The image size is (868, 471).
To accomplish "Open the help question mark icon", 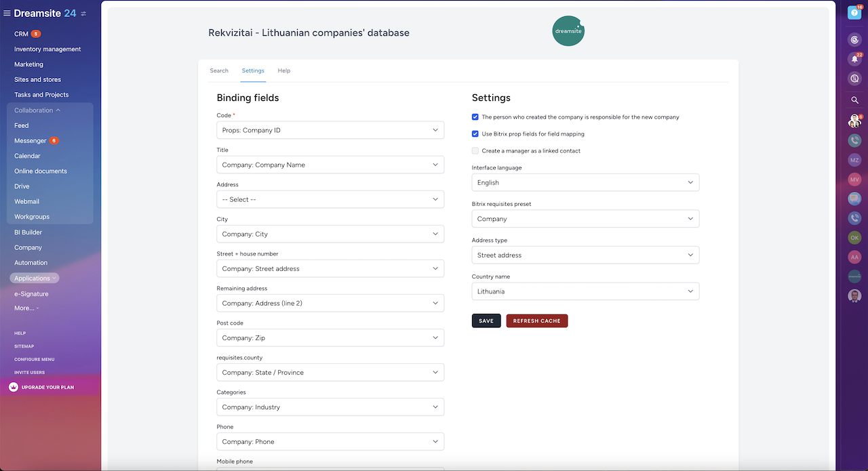I will 855,13.
